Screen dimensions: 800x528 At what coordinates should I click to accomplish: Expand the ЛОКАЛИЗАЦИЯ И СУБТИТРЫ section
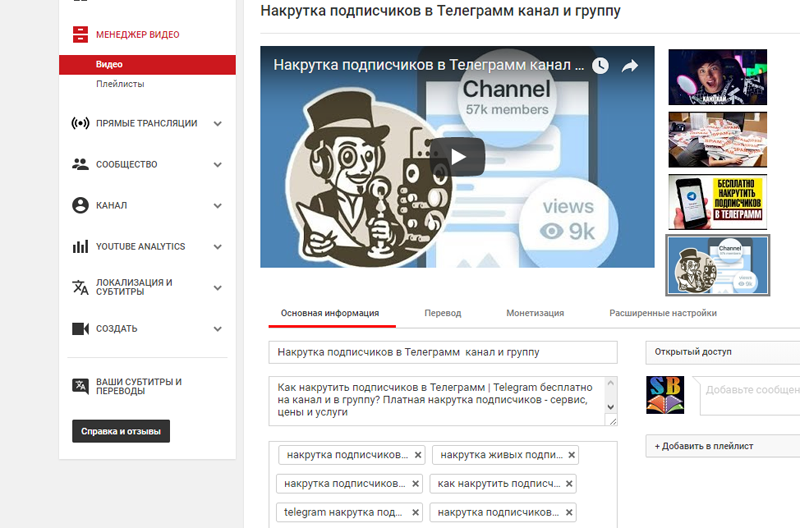(217, 288)
